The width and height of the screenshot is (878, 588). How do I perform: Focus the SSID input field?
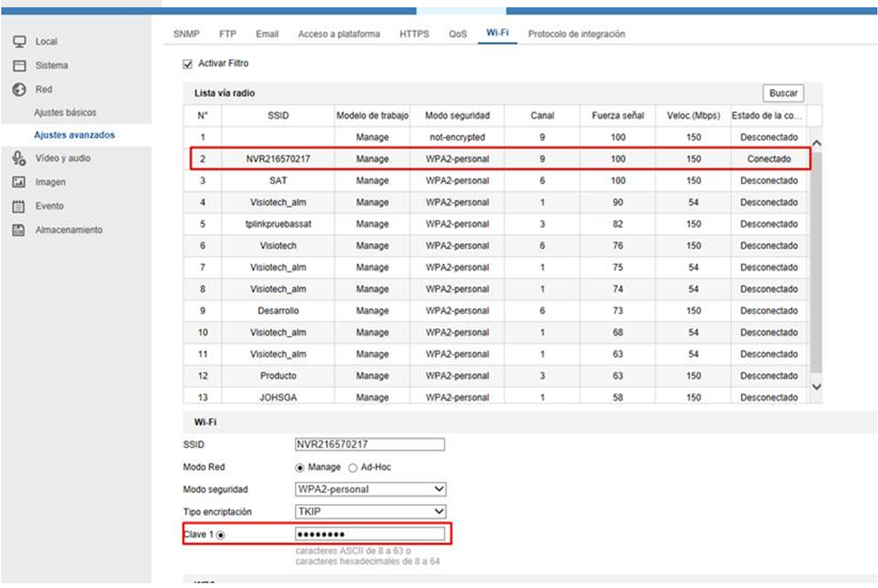click(x=370, y=444)
